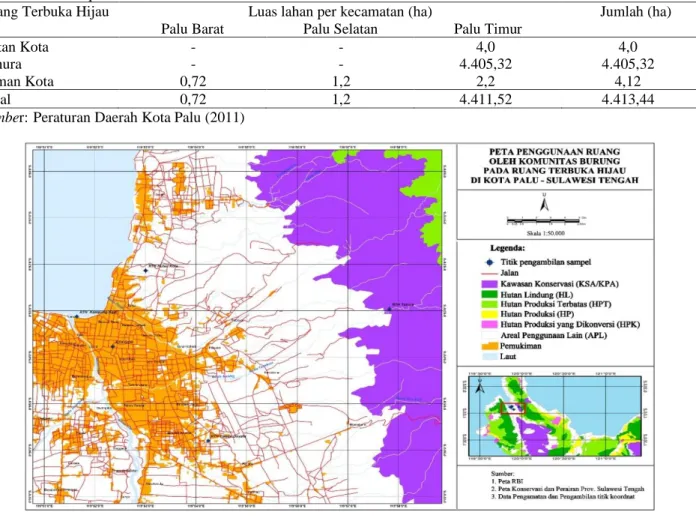The width and height of the screenshot is (696, 518).
Task: Click 'Luas lahan per kecamatan (ha)' header
Action: point(340,12)
